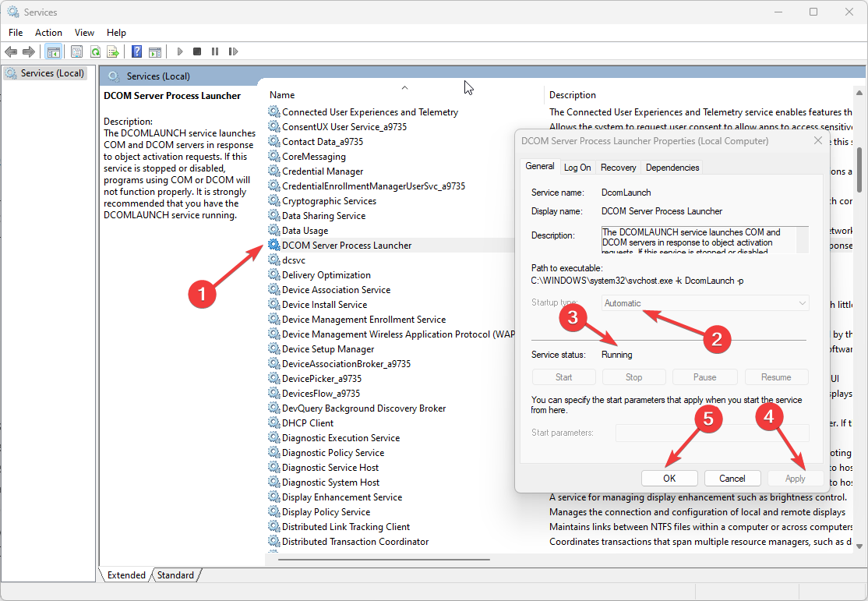Screen dimensions: 868x601
Task: Click the Start parameters input field
Action: [712, 433]
